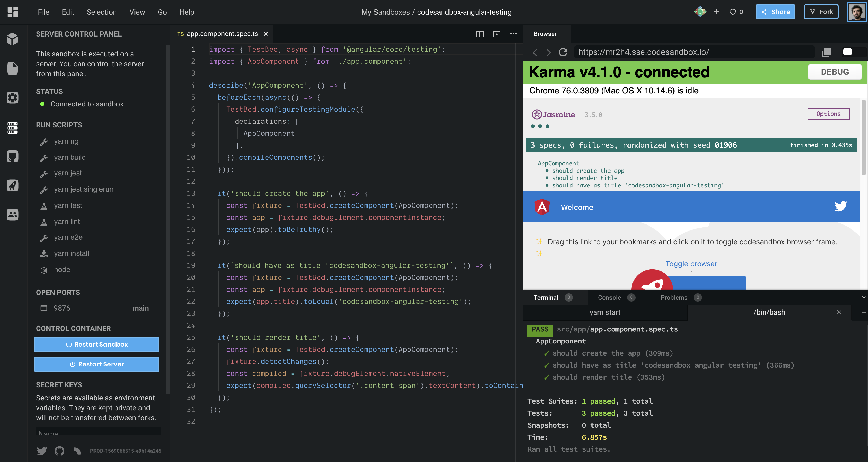Open the Configuration Files gear icon in sidebar
This screenshot has height=462, width=868.
pyautogui.click(x=13, y=98)
